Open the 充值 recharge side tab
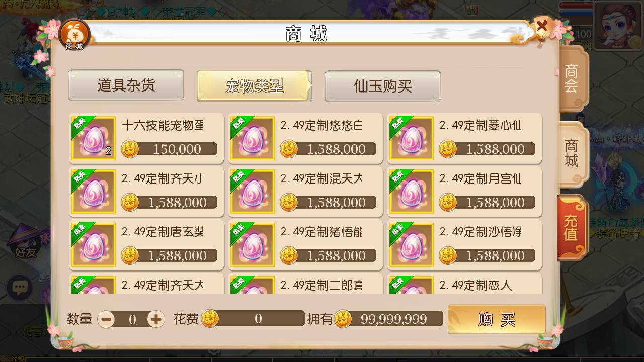Viewport: 644px width, 362px height. point(572,228)
